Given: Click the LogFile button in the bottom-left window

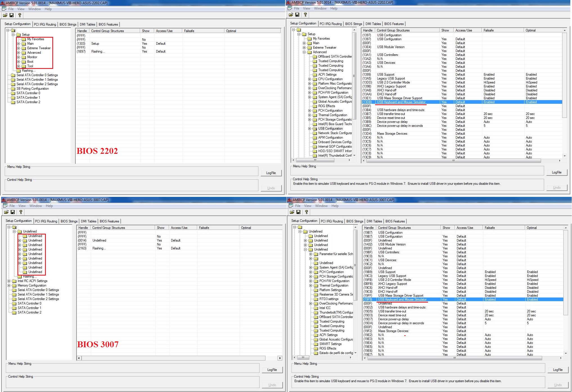Looking at the screenshot, I should (x=272, y=370).
